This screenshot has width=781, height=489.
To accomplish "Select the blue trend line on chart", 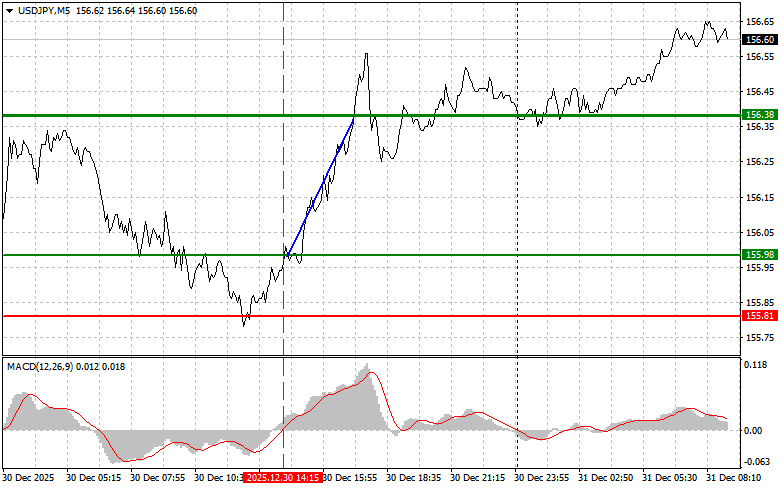I will click(320, 187).
